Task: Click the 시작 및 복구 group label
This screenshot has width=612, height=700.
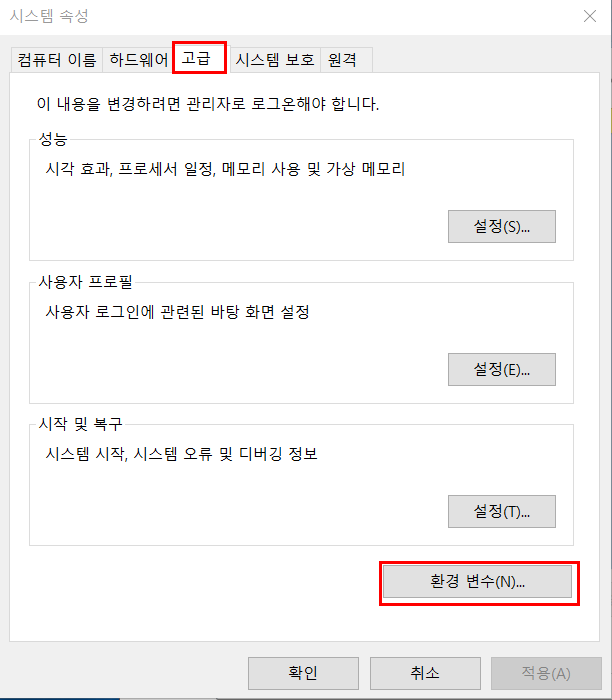Action: [80, 424]
